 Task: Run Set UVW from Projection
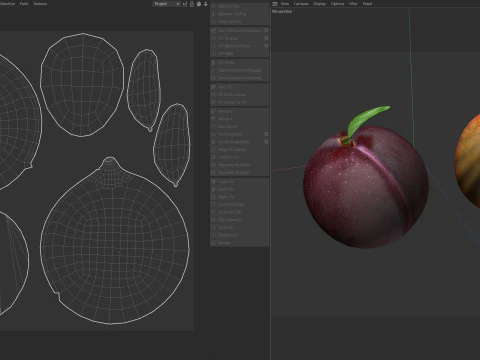point(240,30)
